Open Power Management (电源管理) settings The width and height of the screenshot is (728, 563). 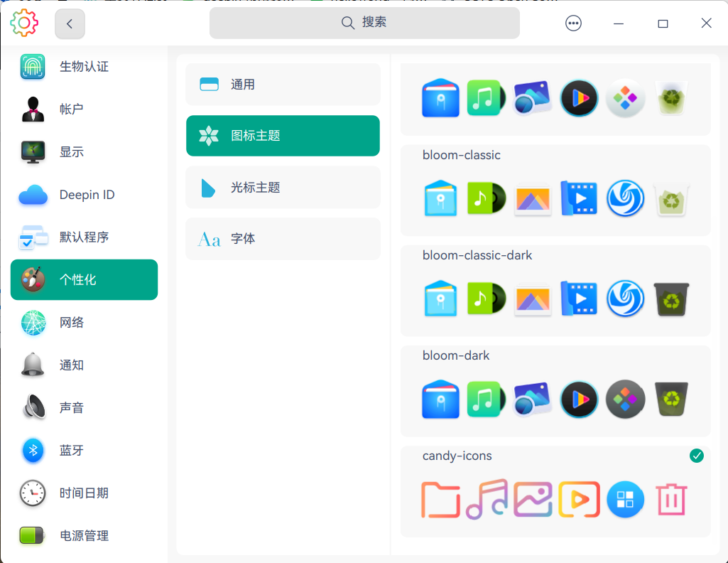[x=84, y=535]
